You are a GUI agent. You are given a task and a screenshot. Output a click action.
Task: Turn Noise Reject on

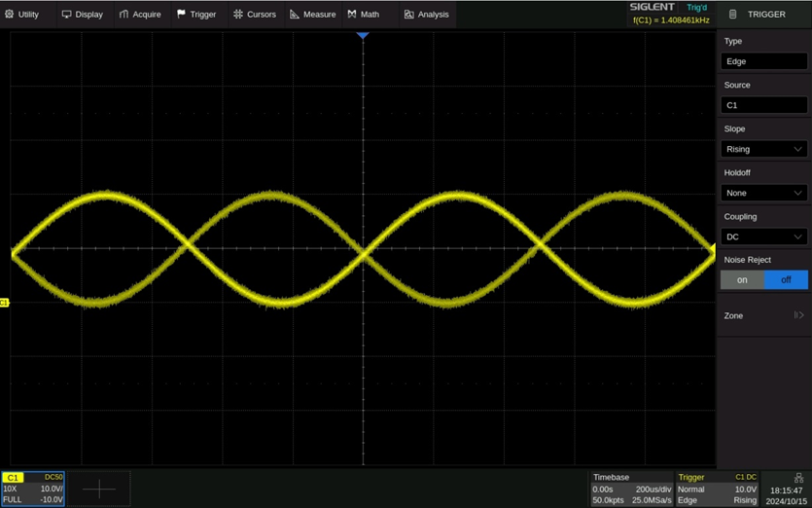tap(742, 280)
